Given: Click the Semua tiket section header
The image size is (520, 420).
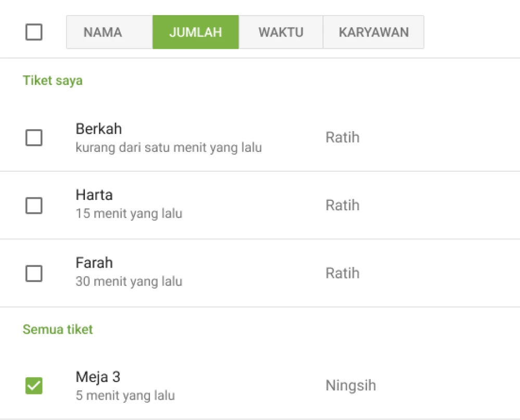Looking at the screenshot, I should pyautogui.click(x=57, y=329).
